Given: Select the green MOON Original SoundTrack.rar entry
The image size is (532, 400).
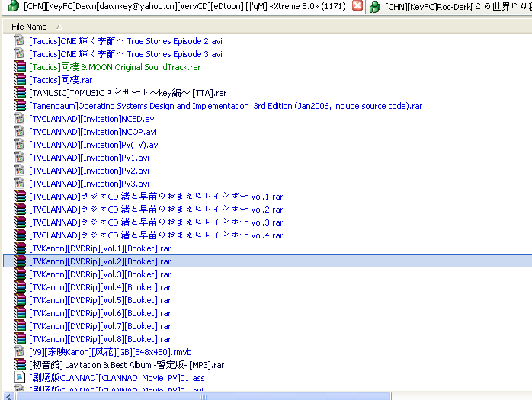Looking at the screenshot, I should pos(114,67).
